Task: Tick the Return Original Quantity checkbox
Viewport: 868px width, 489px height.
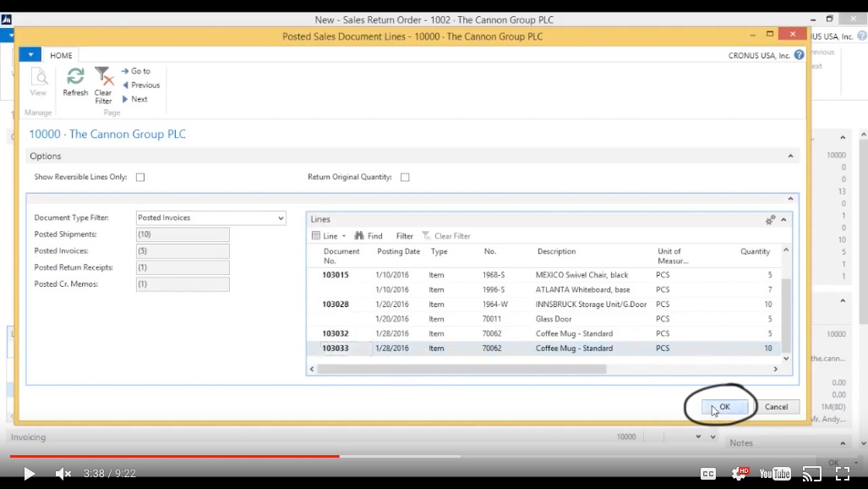Action: point(405,178)
